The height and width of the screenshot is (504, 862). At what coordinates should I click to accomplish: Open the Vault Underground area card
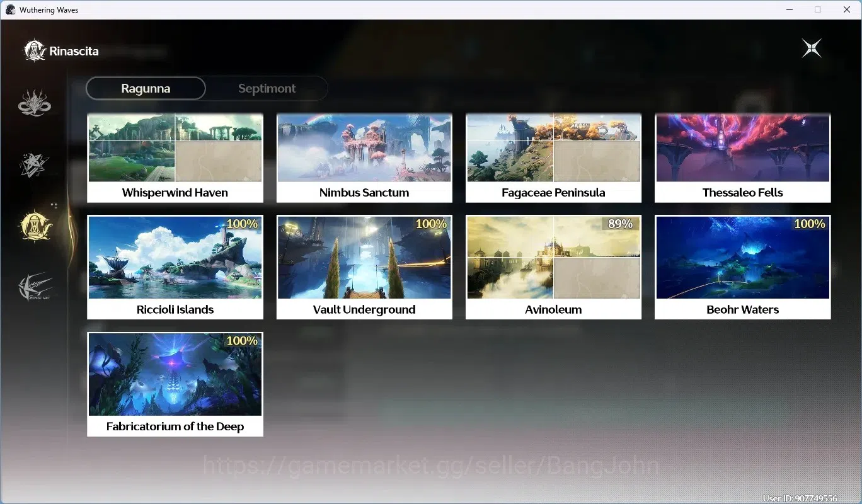[364, 267]
